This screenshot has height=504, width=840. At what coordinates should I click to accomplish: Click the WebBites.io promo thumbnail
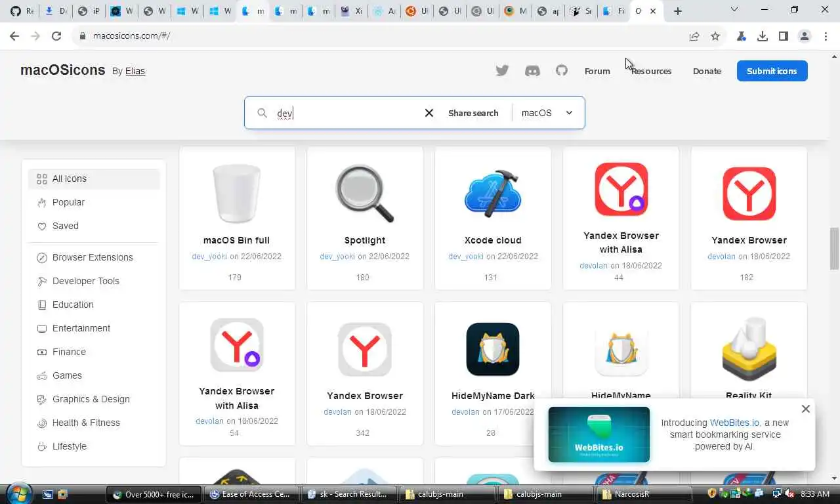pos(598,434)
